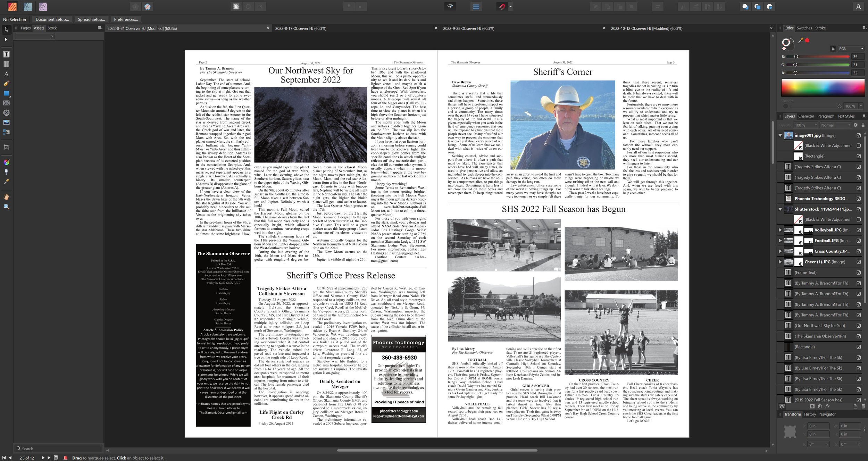
Task: Switch to the Character panel tab
Action: pyautogui.click(x=806, y=116)
